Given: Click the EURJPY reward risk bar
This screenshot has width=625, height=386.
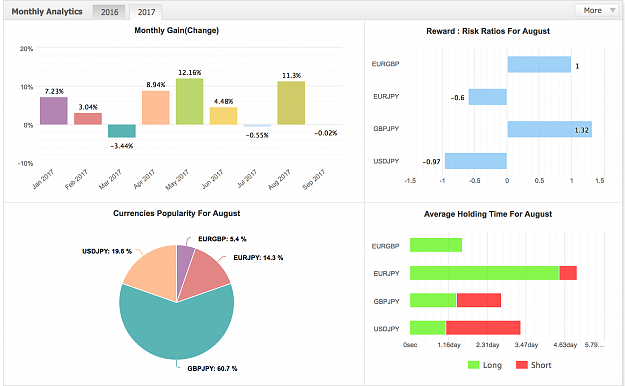Looking at the screenshot, I should (488, 97).
